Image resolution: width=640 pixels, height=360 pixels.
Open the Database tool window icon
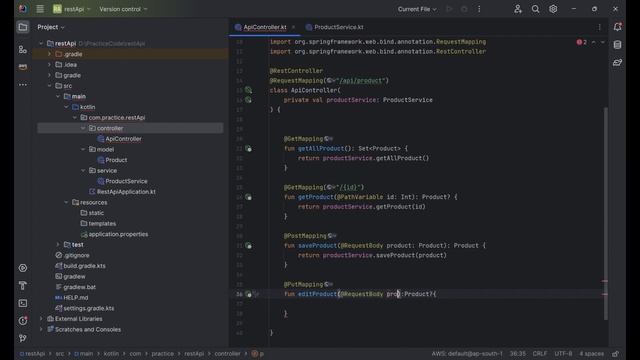[x=618, y=44]
